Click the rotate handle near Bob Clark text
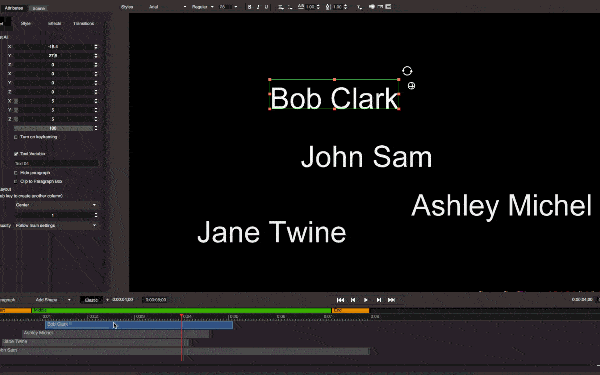The width and height of the screenshot is (600, 375). pyautogui.click(x=407, y=71)
